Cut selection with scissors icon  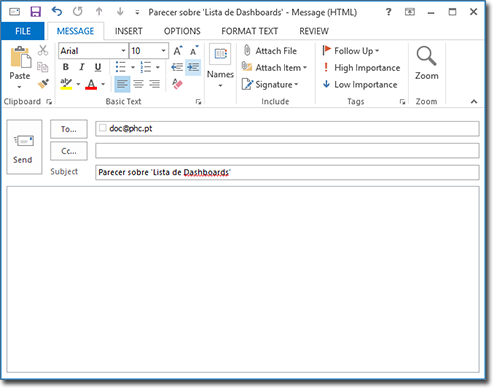click(43, 50)
